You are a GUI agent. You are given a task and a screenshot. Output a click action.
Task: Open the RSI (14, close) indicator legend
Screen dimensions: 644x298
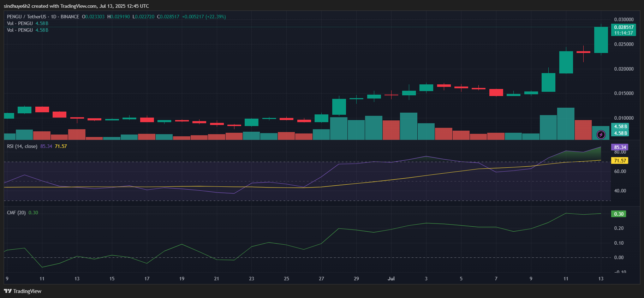[x=22, y=146]
